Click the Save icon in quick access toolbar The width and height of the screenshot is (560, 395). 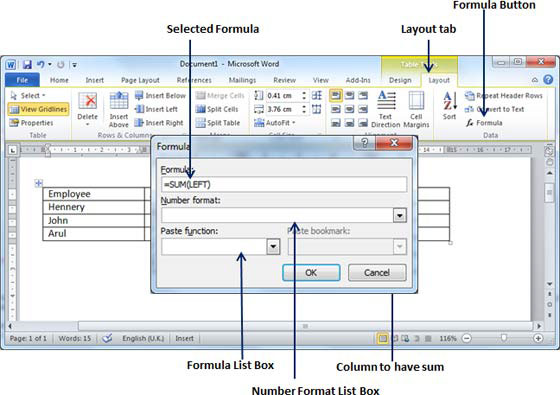pos(27,65)
